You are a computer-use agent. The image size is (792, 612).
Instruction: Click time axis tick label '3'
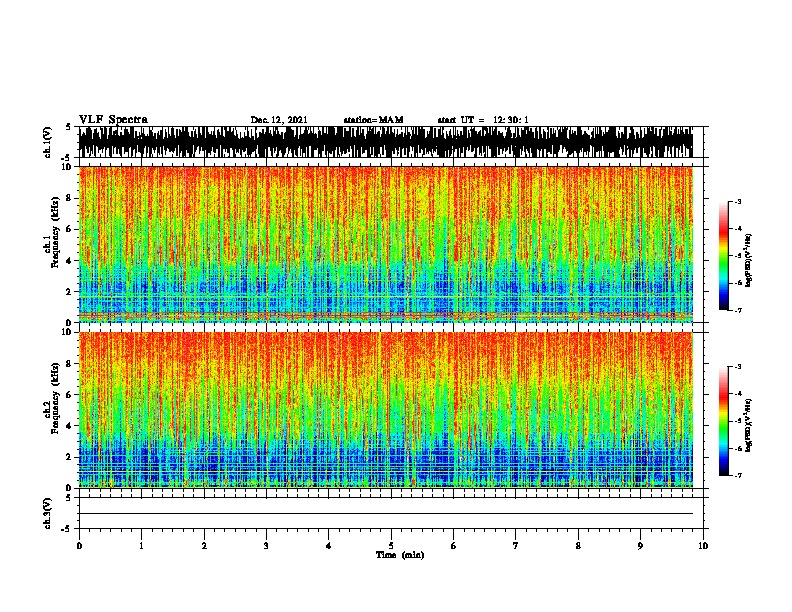pos(266,546)
